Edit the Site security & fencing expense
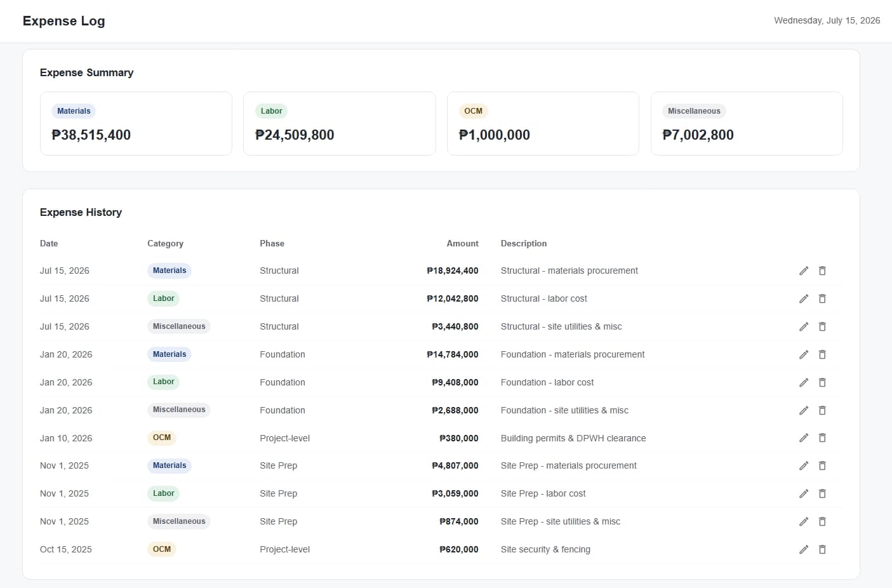892x588 pixels. click(804, 549)
